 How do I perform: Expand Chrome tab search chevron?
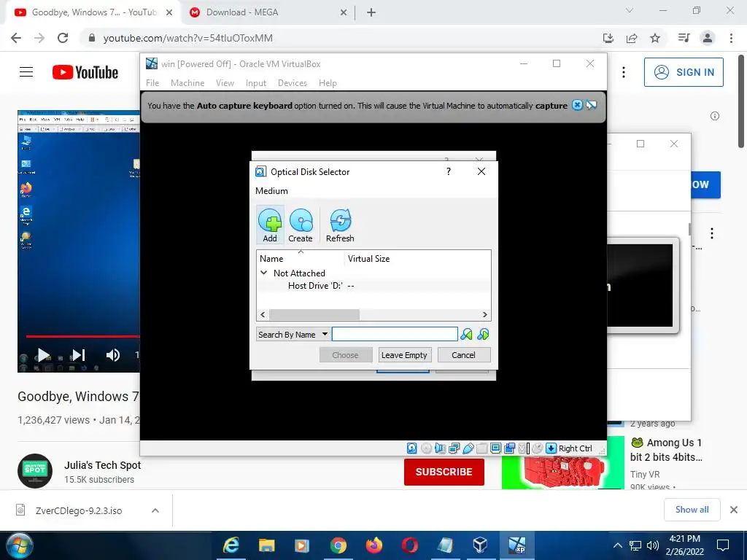pos(630,10)
